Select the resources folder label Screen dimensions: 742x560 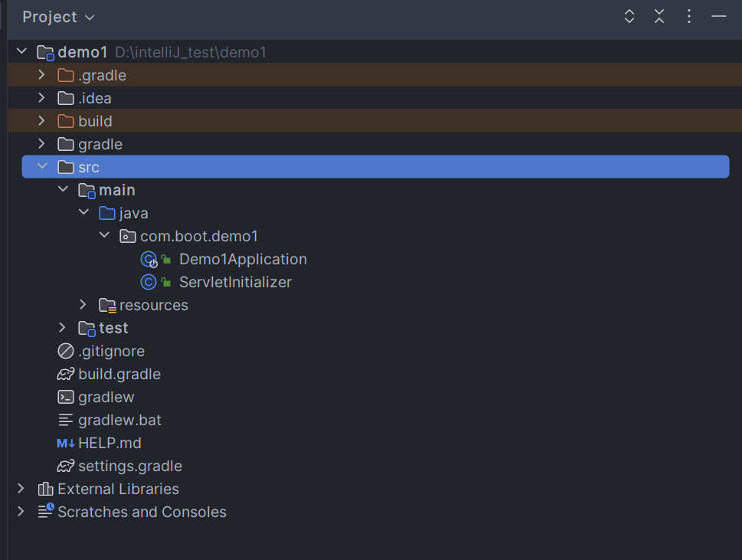tap(154, 306)
